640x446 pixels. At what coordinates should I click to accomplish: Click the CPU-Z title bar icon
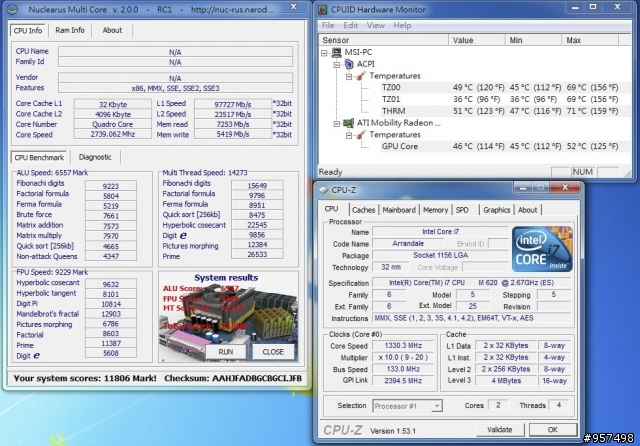324,190
